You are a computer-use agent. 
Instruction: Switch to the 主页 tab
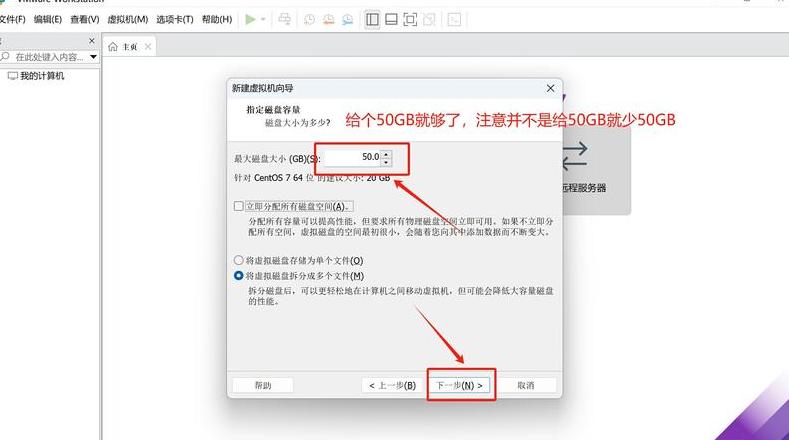click(x=129, y=47)
